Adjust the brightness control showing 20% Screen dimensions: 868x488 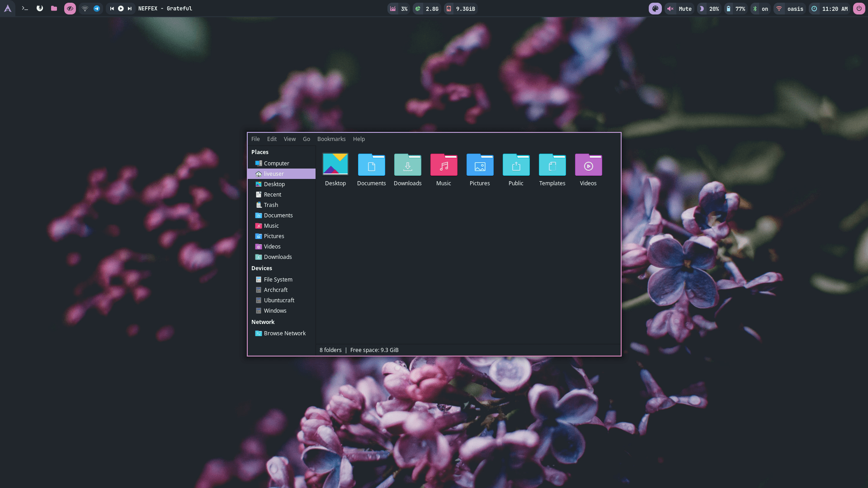(x=708, y=8)
